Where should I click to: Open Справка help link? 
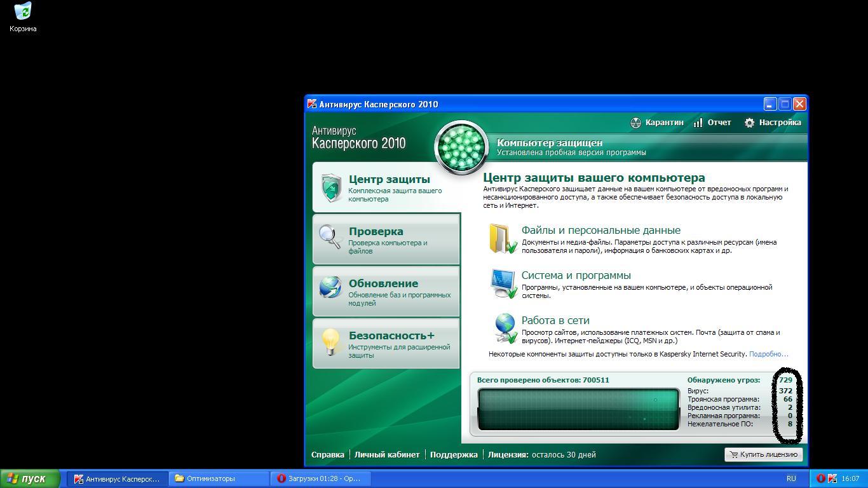[328, 454]
